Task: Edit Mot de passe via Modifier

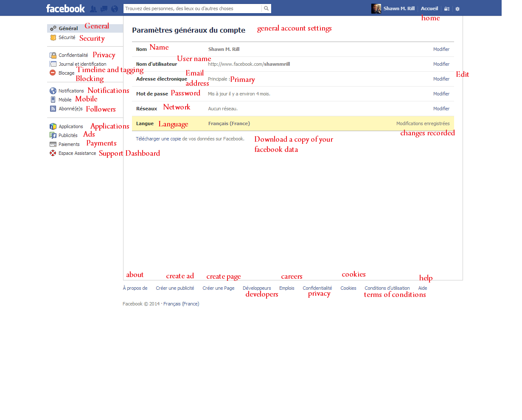Action: [x=441, y=94]
